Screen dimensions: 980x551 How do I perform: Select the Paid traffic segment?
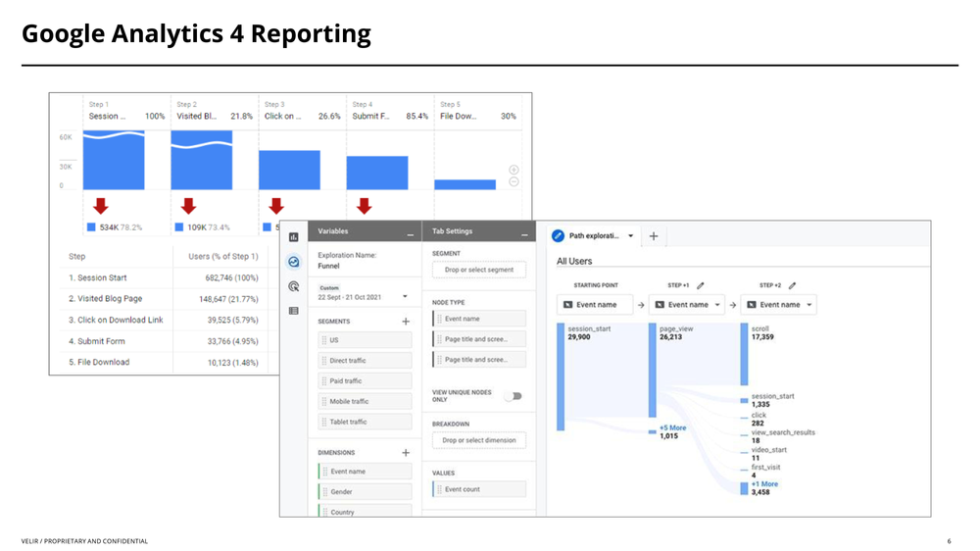tap(365, 380)
